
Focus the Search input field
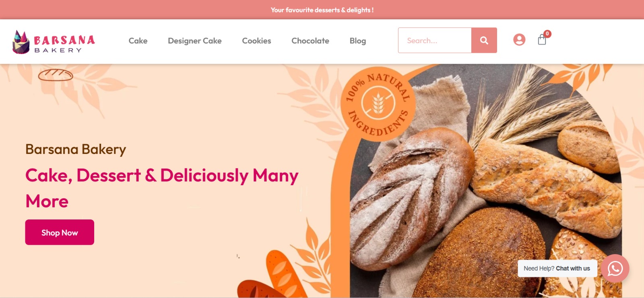point(435,40)
